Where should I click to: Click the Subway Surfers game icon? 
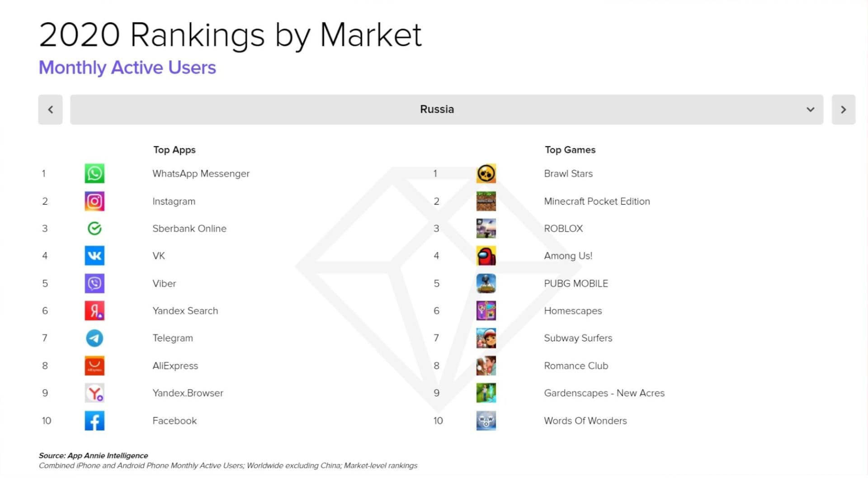tap(486, 338)
